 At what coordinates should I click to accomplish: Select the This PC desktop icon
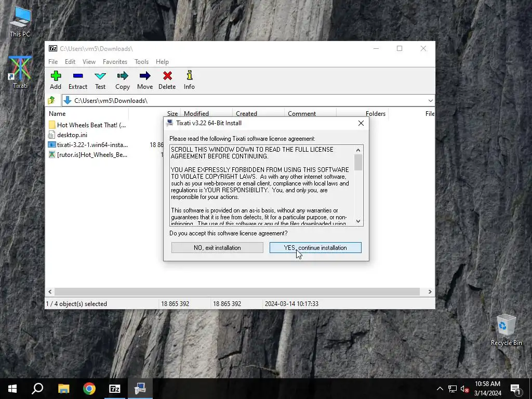20,21
